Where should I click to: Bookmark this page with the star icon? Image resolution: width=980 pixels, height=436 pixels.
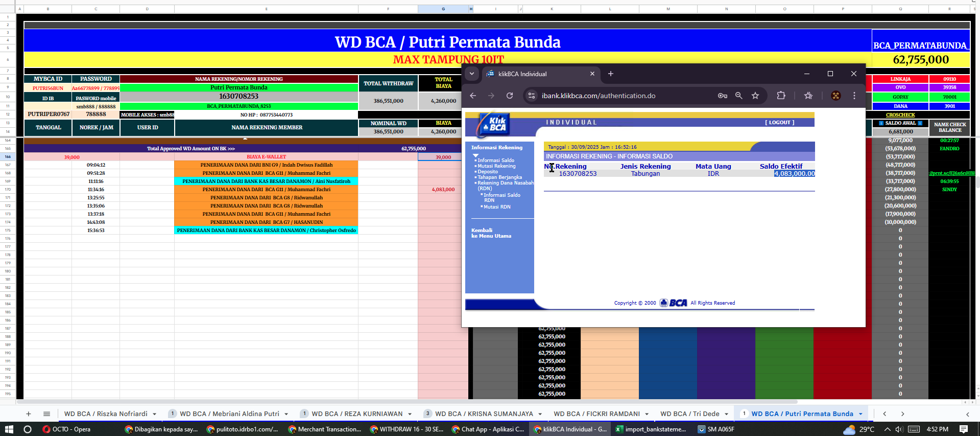click(755, 96)
